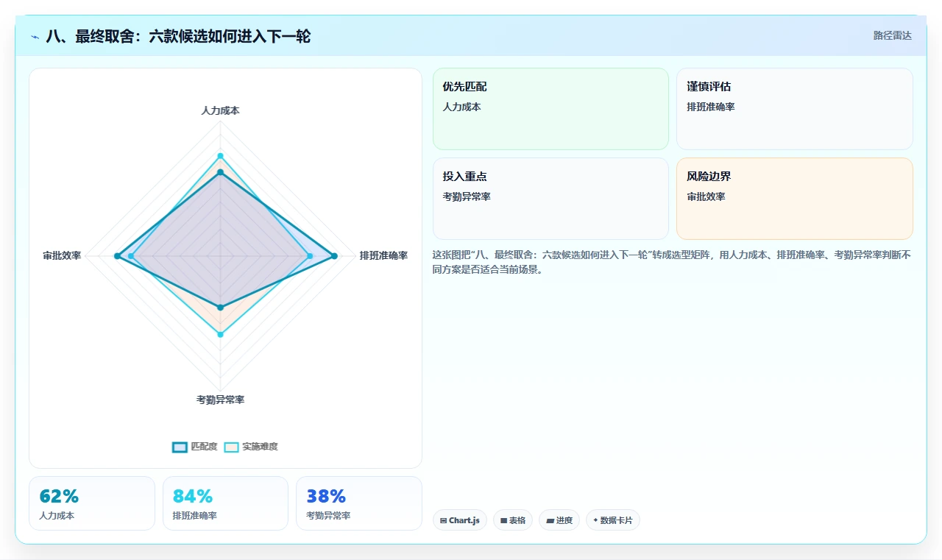Screen dimensions: 942x560
Task: Click the title 八、最终取舍：六款候选如何进入下一轮
Action: coord(178,36)
